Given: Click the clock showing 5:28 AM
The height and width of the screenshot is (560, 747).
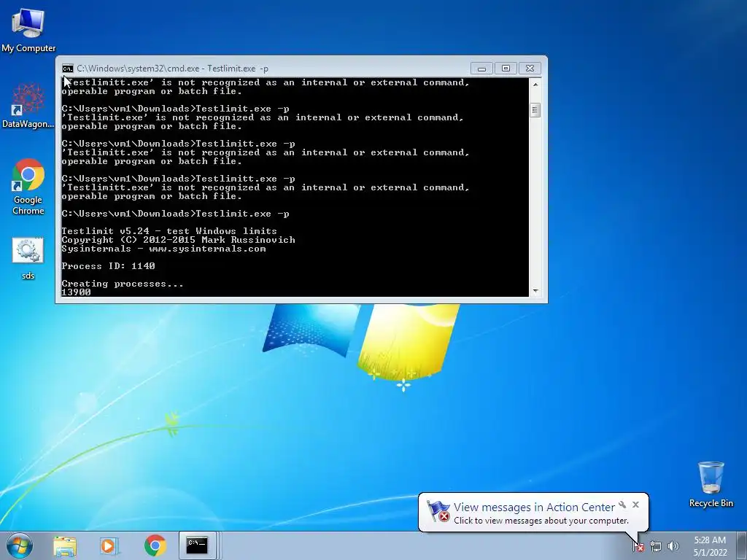Looking at the screenshot, I should 710,545.
